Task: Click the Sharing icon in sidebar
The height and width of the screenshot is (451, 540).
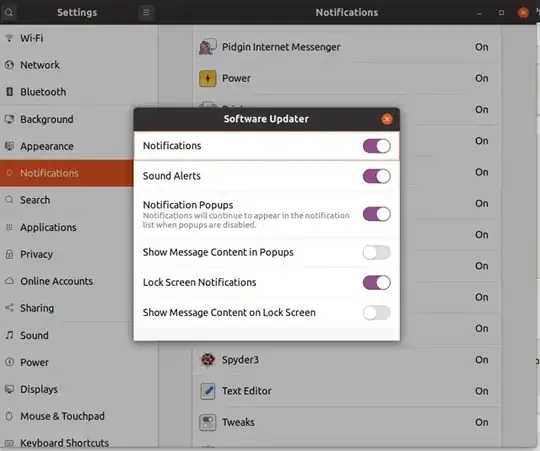Action: [9, 308]
